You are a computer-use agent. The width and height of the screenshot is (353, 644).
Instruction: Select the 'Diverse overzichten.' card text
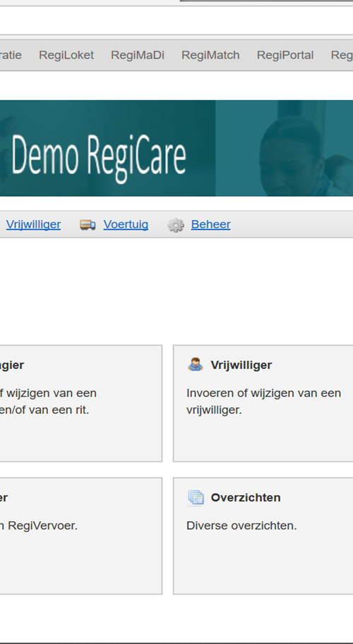[x=241, y=525]
